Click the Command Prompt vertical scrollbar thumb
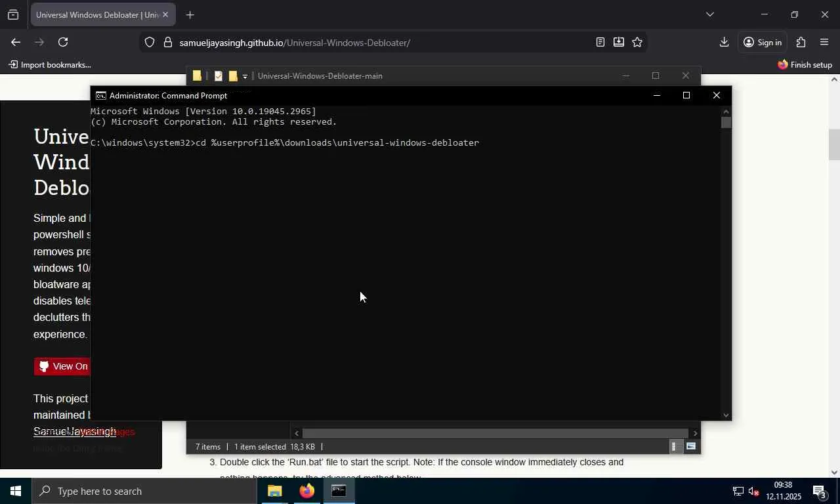 [726, 122]
